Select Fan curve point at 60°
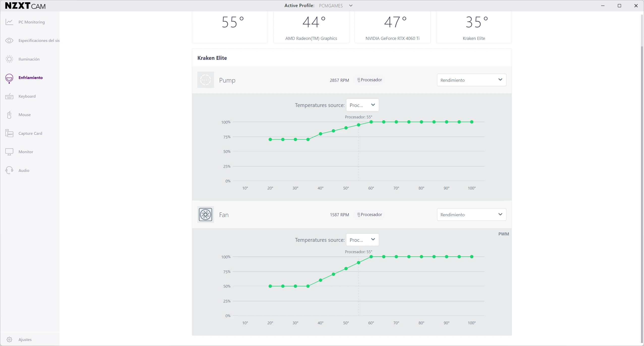 point(371,257)
